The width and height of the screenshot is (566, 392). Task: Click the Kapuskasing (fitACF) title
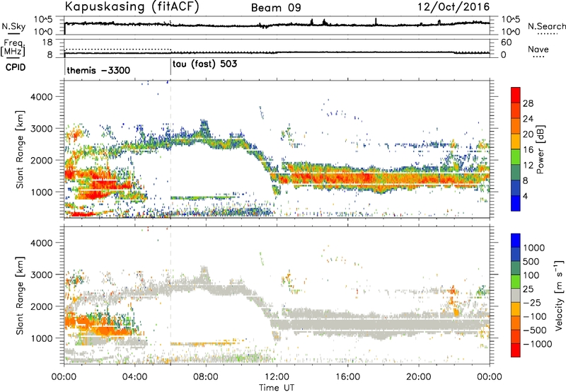[x=132, y=7]
